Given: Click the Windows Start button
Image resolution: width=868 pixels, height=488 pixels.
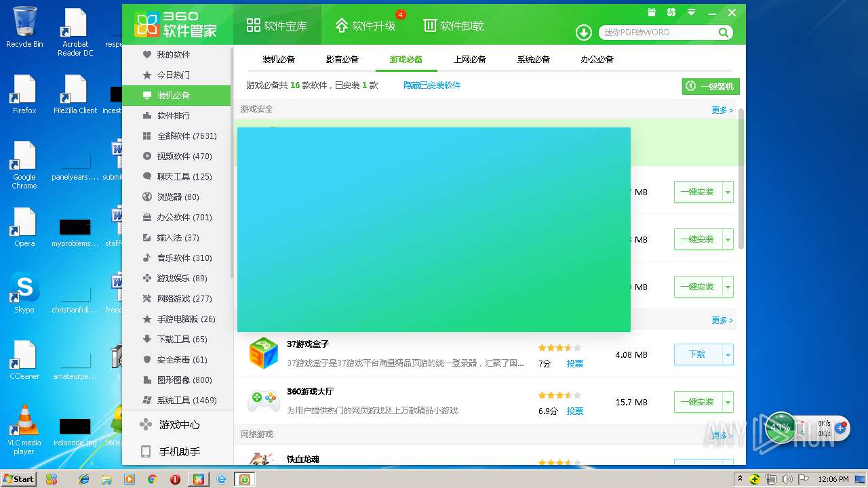Looking at the screenshot, I should pos(18,479).
